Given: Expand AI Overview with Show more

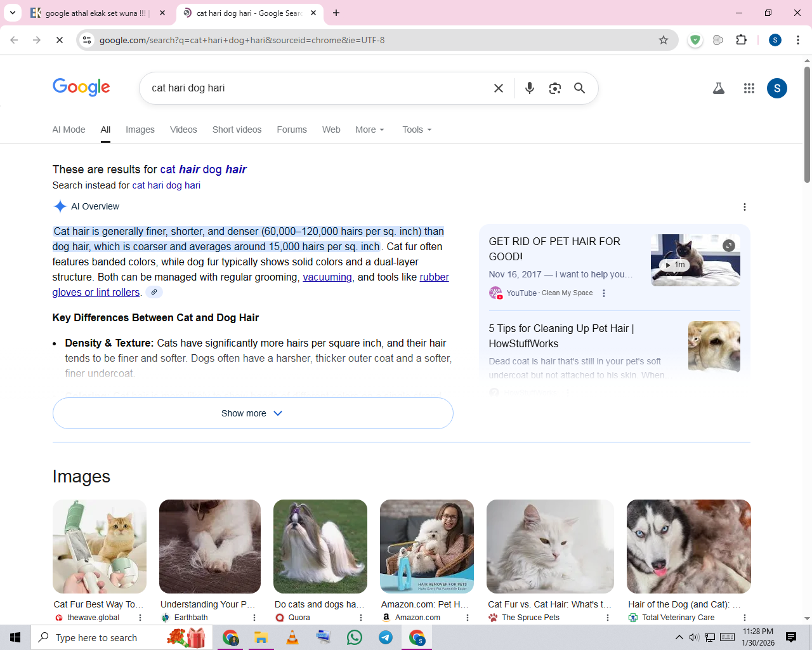Looking at the screenshot, I should coord(252,413).
